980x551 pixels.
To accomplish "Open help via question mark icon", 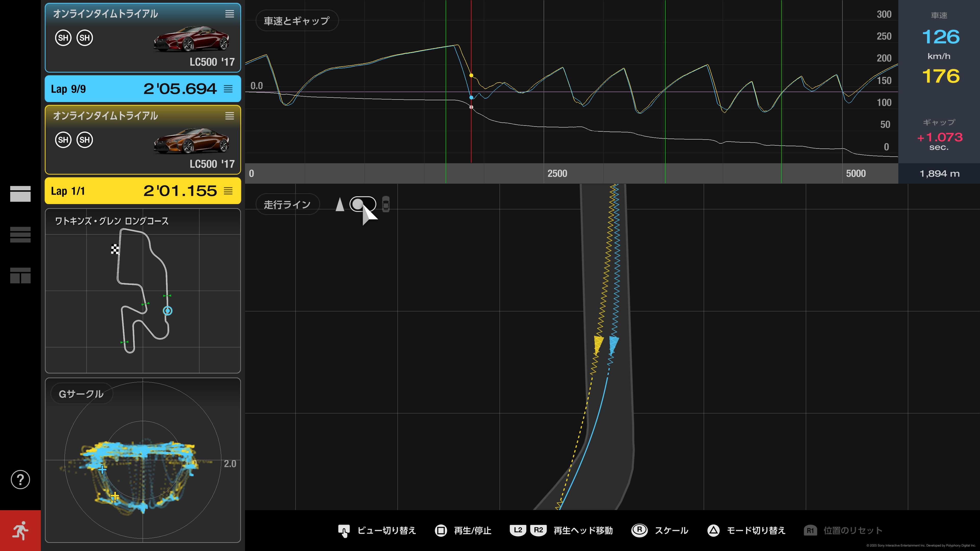I will click(x=20, y=480).
